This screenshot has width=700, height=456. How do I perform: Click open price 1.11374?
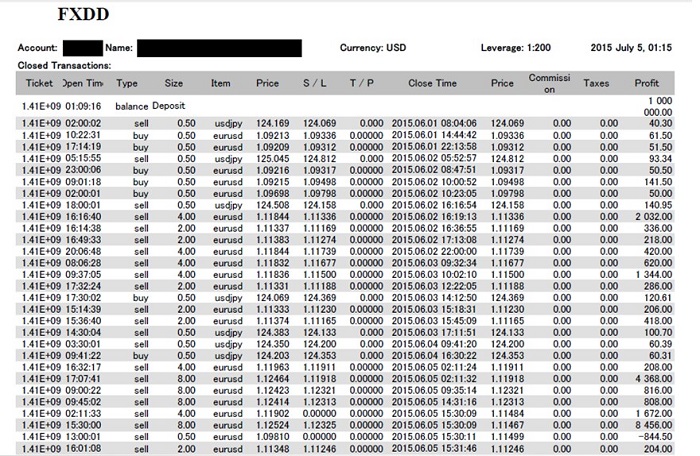coord(272,321)
